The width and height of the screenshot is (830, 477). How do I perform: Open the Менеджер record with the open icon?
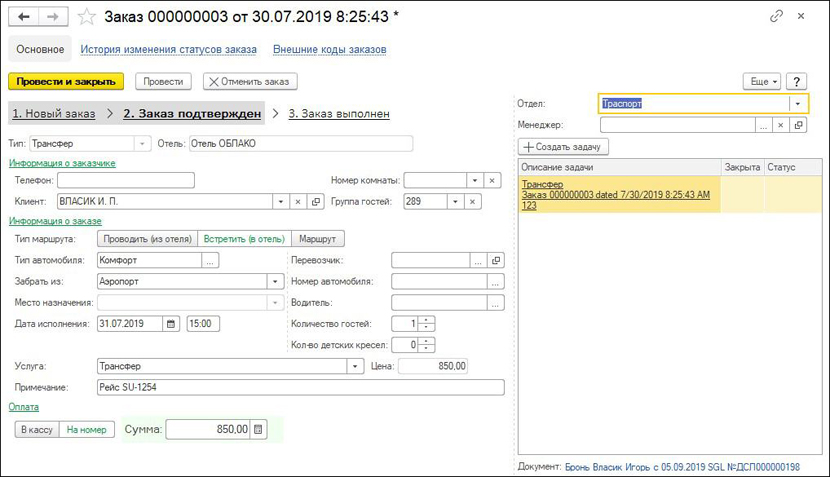point(798,125)
